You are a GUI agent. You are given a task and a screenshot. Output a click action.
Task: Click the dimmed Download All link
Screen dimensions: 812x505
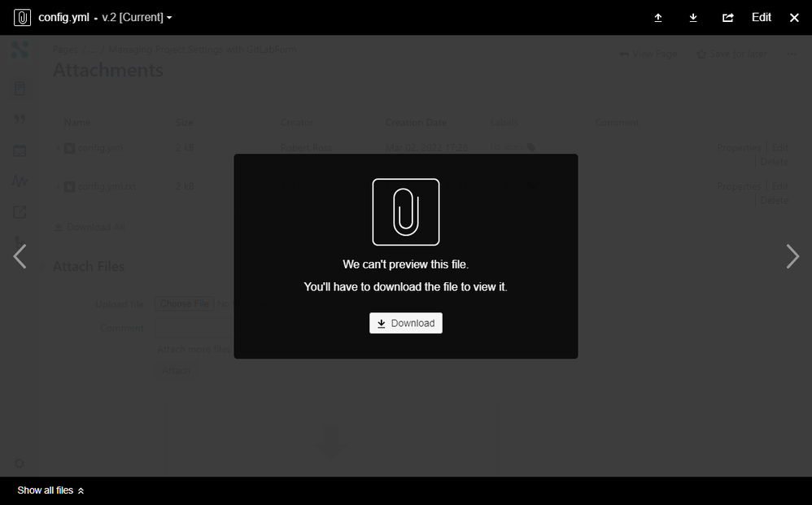click(x=89, y=227)
